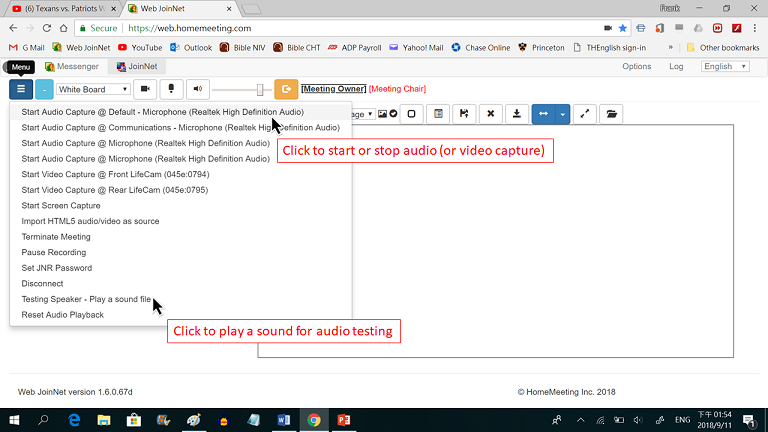Click the X delete icon in toolbar
The height and width of the screenshot is (432, 768).
click(x=490, y=114)
